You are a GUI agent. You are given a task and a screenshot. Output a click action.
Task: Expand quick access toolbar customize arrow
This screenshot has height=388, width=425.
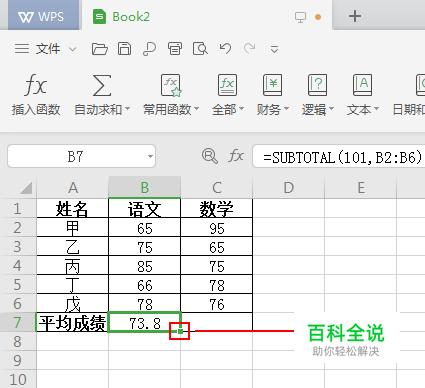(274, 50)
